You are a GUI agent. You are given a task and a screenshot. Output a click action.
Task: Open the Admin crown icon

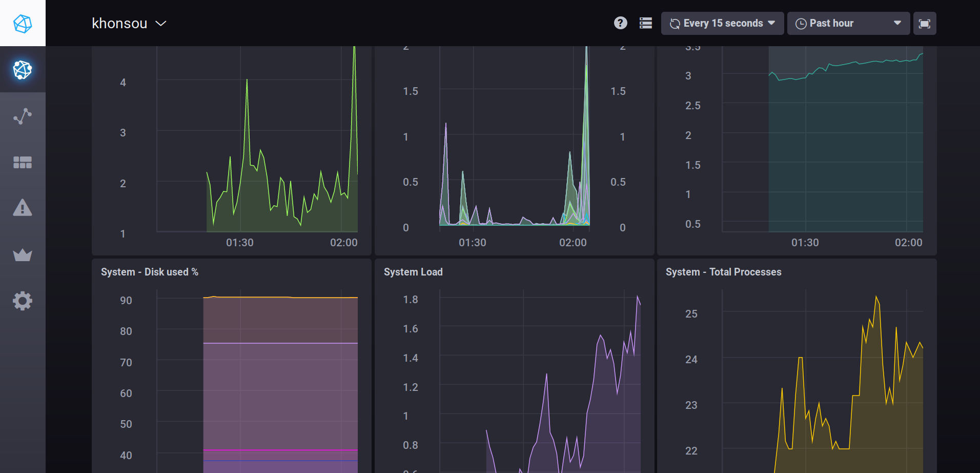coord(23,254)
